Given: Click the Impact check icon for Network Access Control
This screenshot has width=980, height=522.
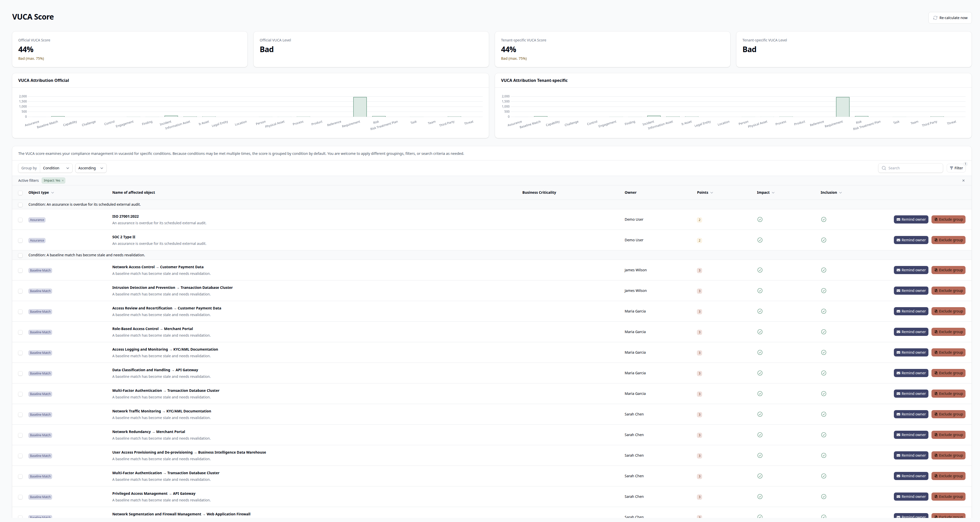Looking at the screenshot, I should pos(760,270).
